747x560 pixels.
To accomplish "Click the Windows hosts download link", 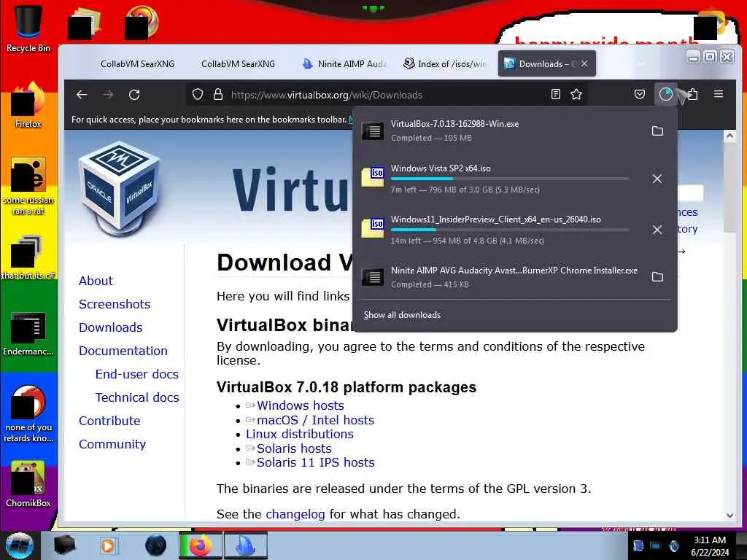I will click(300, 405).
